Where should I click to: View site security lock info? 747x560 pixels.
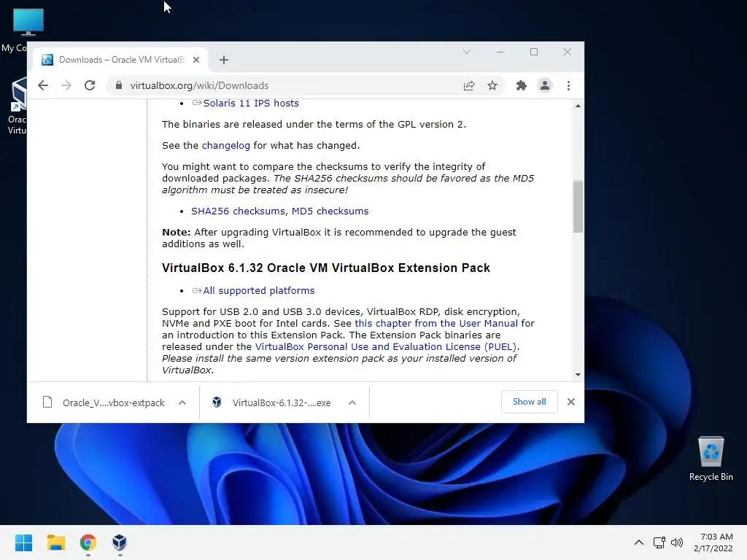coord(119,85)
